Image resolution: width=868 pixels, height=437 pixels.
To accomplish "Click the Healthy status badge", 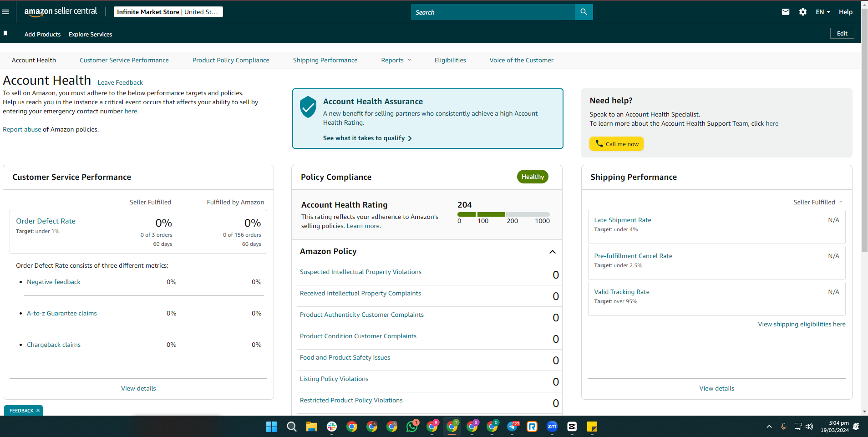I will point(533,177).
